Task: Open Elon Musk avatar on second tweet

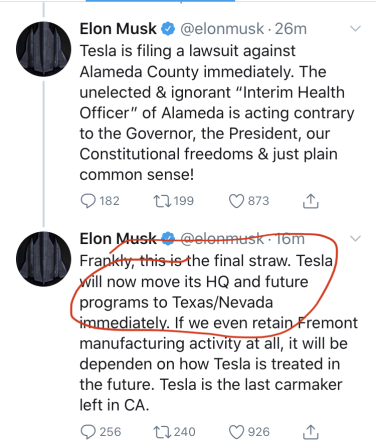Action: pyautogui.click(x=44, y=259)
